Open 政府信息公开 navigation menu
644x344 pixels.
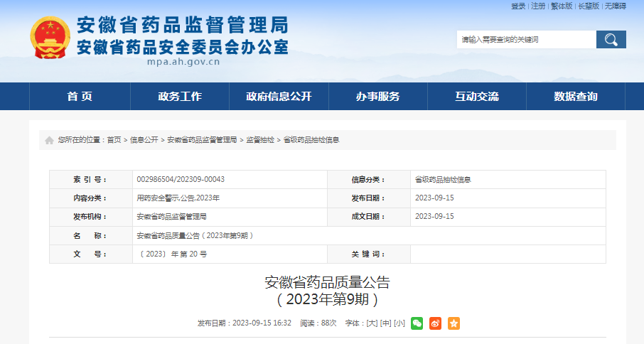click(279, 97)
